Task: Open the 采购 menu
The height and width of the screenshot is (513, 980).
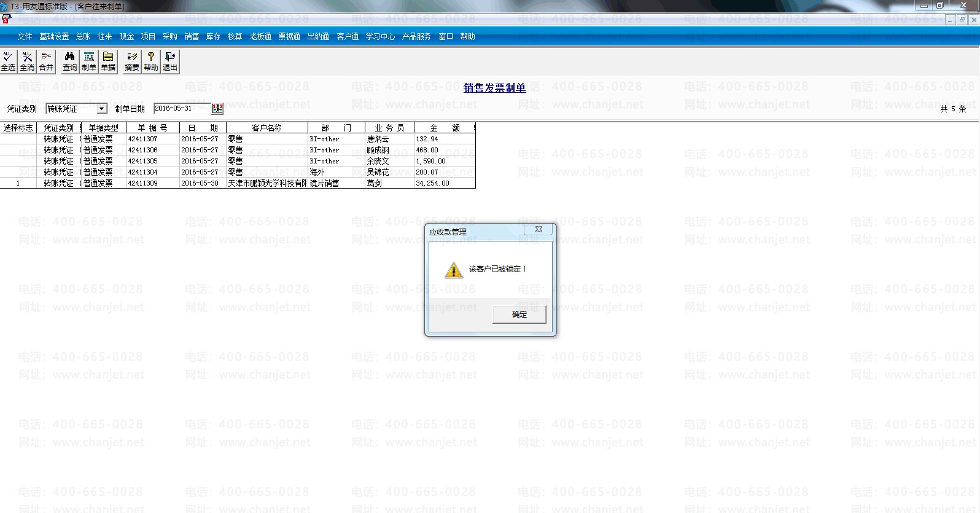Action: pos(169,36)
